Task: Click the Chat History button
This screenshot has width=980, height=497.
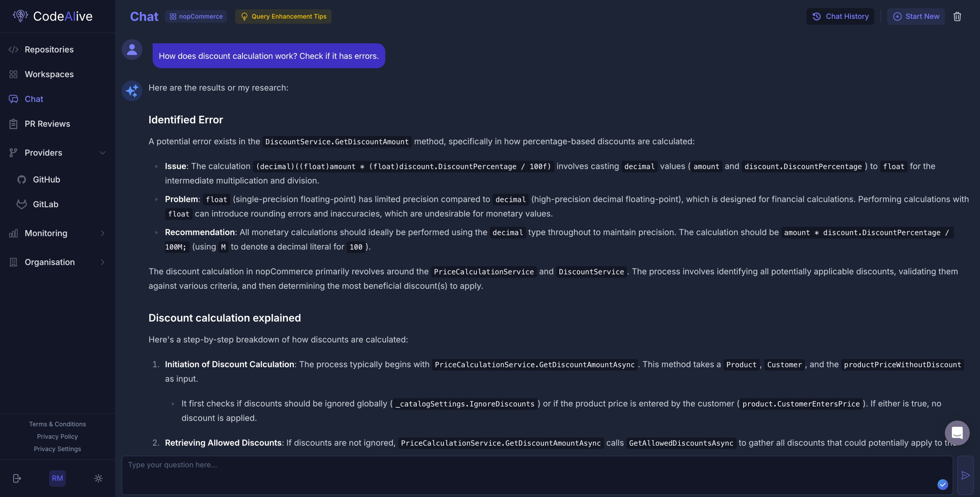Action: [x=840, y=16]
